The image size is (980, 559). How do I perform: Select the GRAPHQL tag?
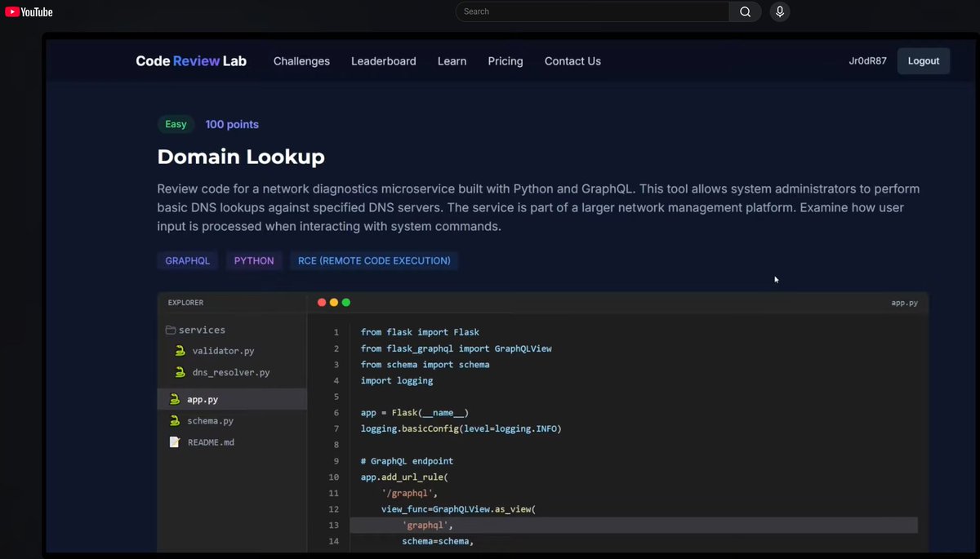[x=188, y=261]
